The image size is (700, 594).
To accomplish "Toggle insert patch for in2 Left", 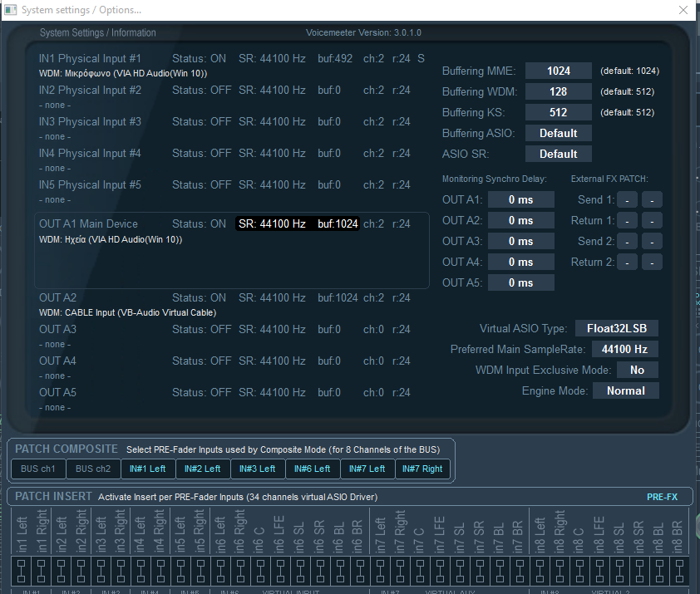I will tap(62, 570).
